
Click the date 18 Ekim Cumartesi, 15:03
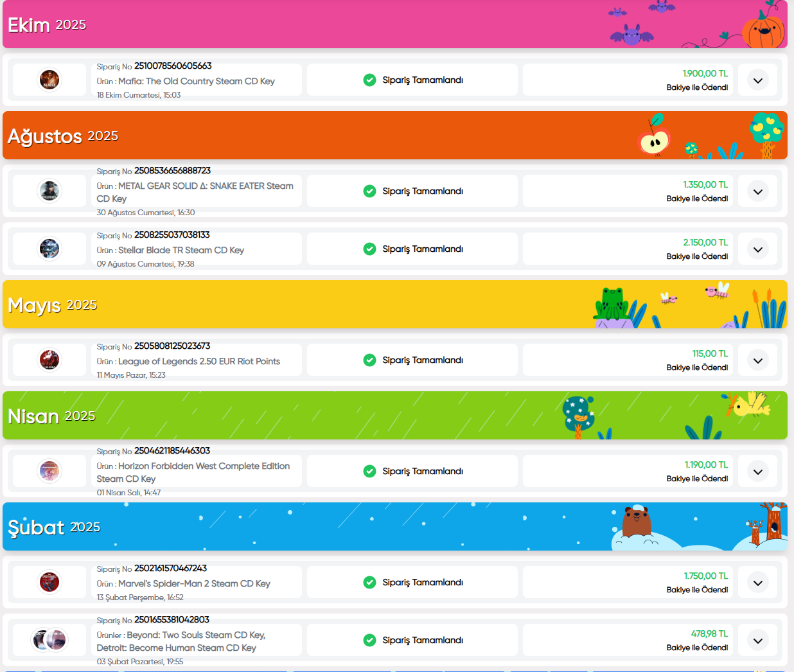pos(139,95)
